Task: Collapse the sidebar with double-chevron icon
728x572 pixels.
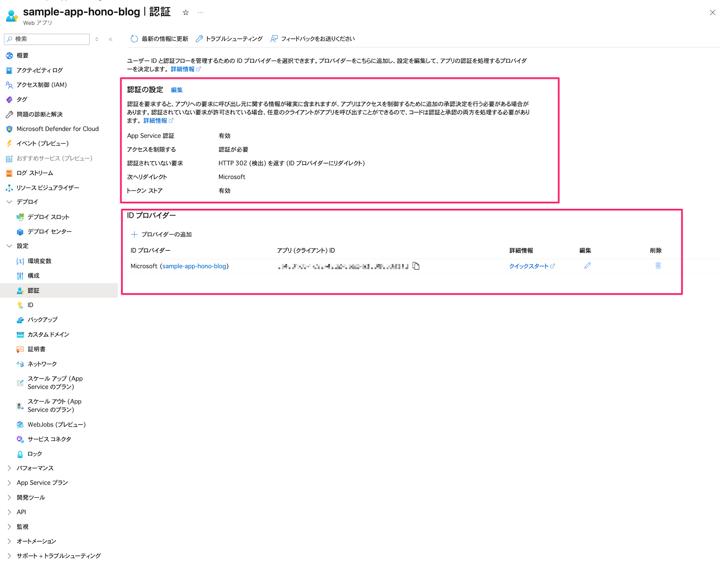Action: pyautogui.click(x=111, y=39)
